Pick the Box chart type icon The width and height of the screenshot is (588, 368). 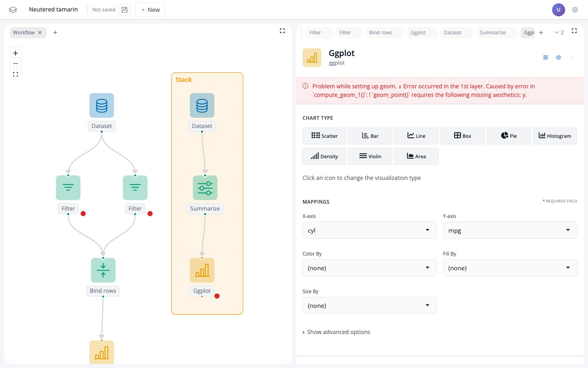tap(463, 136)
